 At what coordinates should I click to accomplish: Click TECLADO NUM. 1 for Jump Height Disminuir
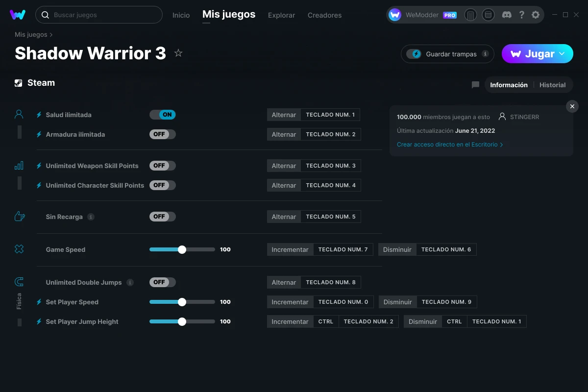tap(496, 321)
